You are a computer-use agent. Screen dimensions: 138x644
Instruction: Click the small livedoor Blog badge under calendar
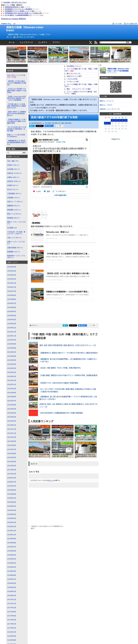click(x=116, y=139)
